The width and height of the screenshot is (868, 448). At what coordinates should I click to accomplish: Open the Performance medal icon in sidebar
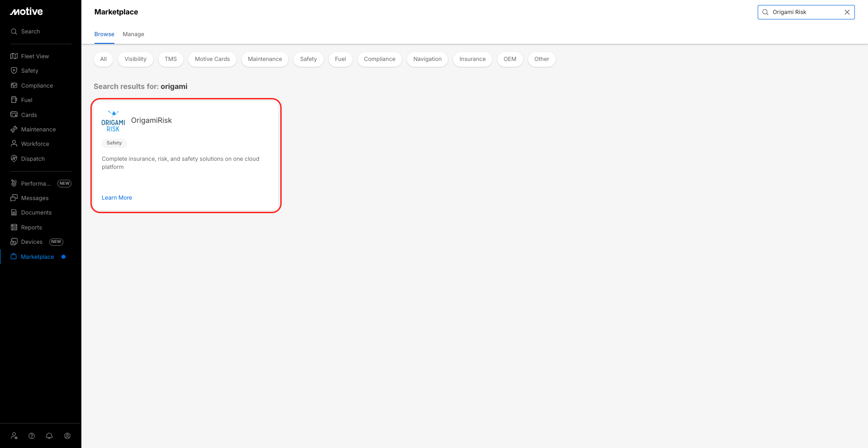(x=14, y=183)
